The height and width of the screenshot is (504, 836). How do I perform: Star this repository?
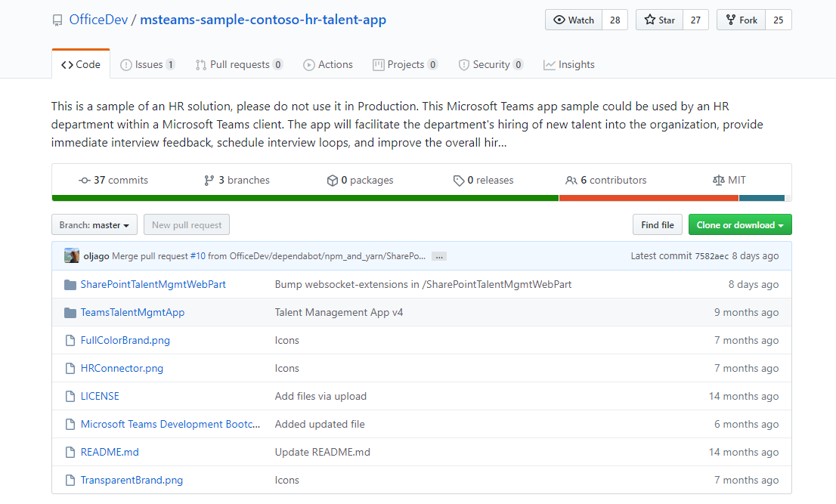660,20
